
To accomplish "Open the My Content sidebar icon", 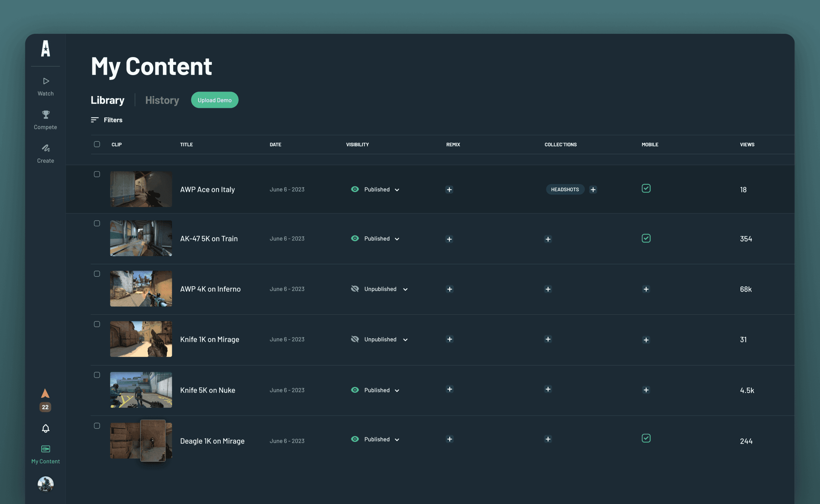I will pos(46,449).
